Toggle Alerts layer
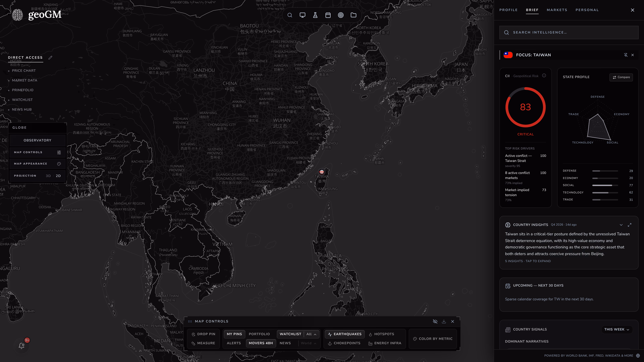644x362 pixels. 234,343
